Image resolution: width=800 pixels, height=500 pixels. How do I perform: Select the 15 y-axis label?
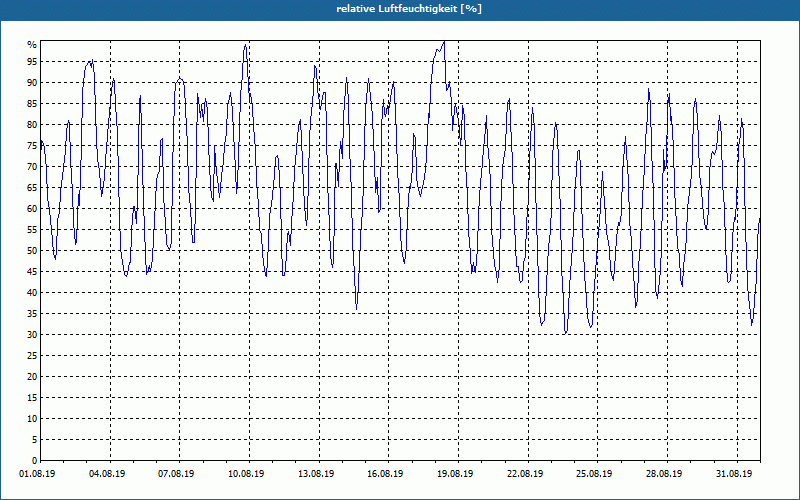(x=32, y=397)
